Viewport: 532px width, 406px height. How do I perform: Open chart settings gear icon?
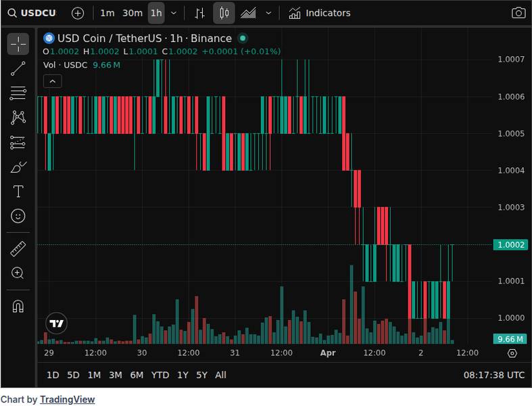[512, 353]
